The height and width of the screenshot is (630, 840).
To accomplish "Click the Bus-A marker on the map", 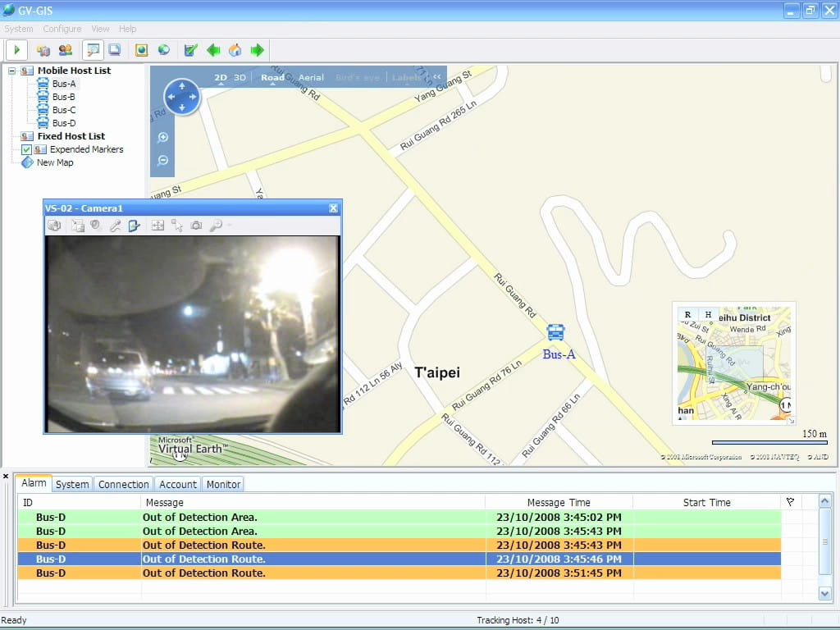I will pos(555,332).
